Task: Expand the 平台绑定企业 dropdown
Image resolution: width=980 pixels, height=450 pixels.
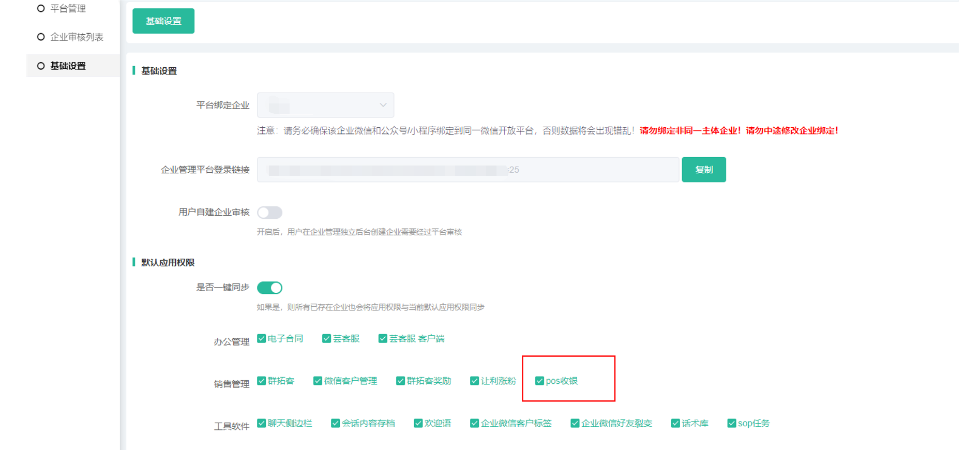Action: [x=325, y=105]
